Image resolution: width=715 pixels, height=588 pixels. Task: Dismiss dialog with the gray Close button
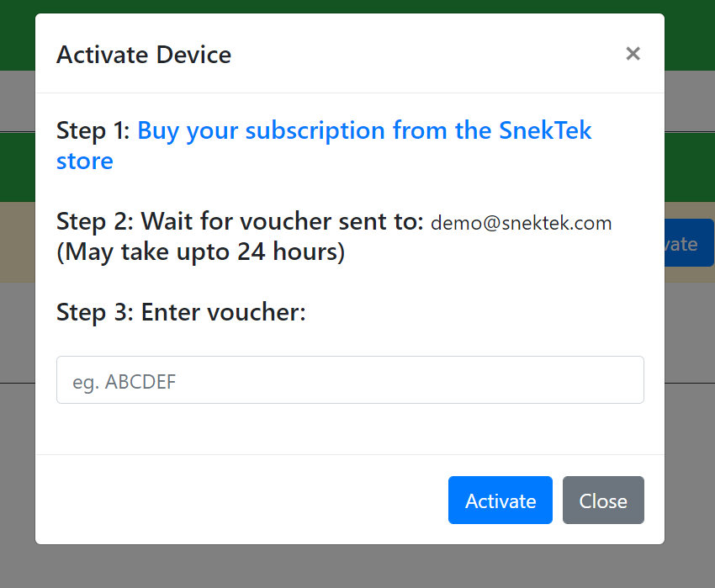pyautogui.click(x=603, y=501)
